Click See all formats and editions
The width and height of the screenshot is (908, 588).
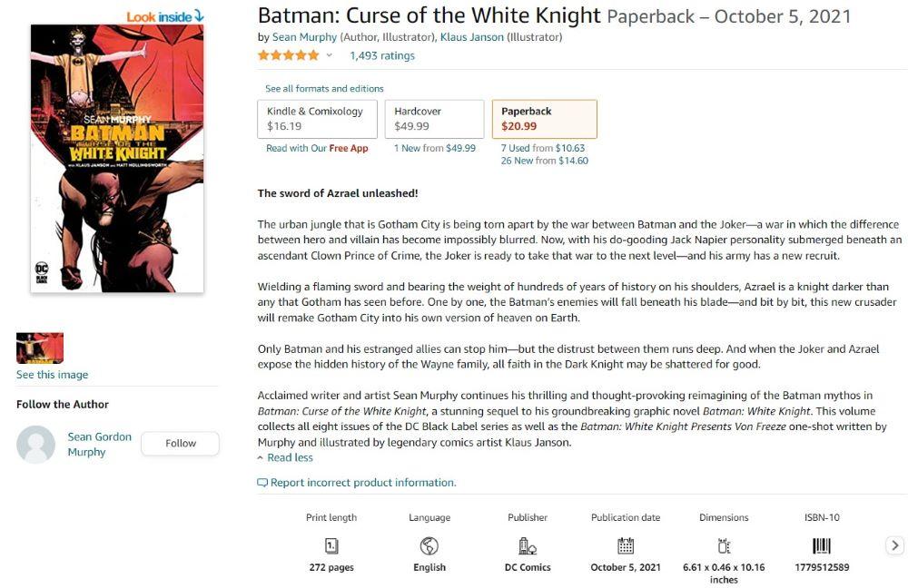[x=324, y=89]
